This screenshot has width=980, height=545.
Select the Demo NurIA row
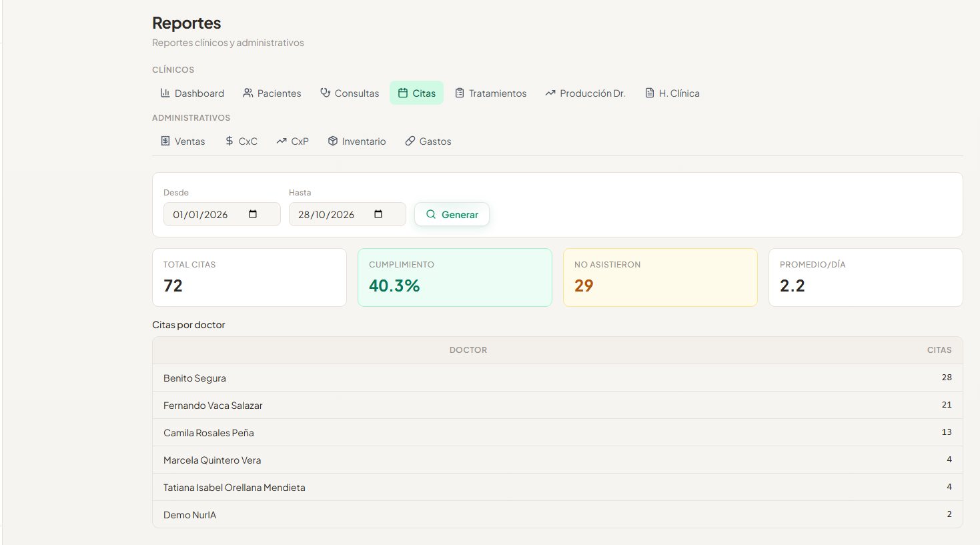click(558, 514)
